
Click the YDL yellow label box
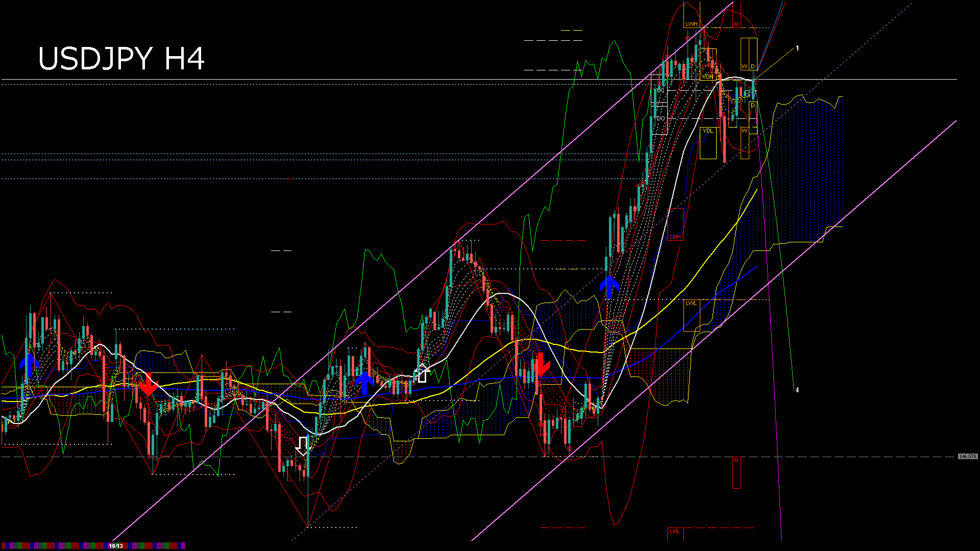click(707, 131)
